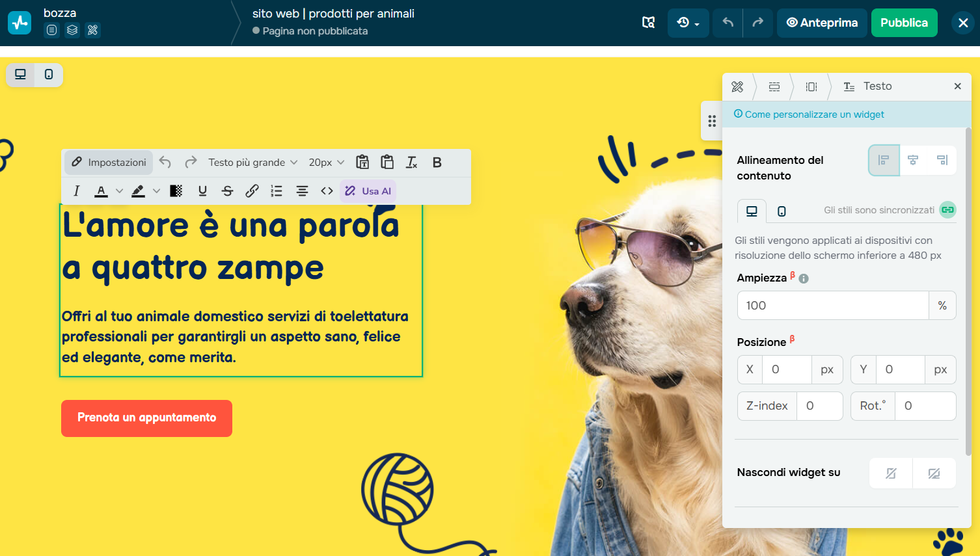The width and height of the screenshot is (980, 556).
Task: Open the version history dropdown in the header
Action: point(688,22)
